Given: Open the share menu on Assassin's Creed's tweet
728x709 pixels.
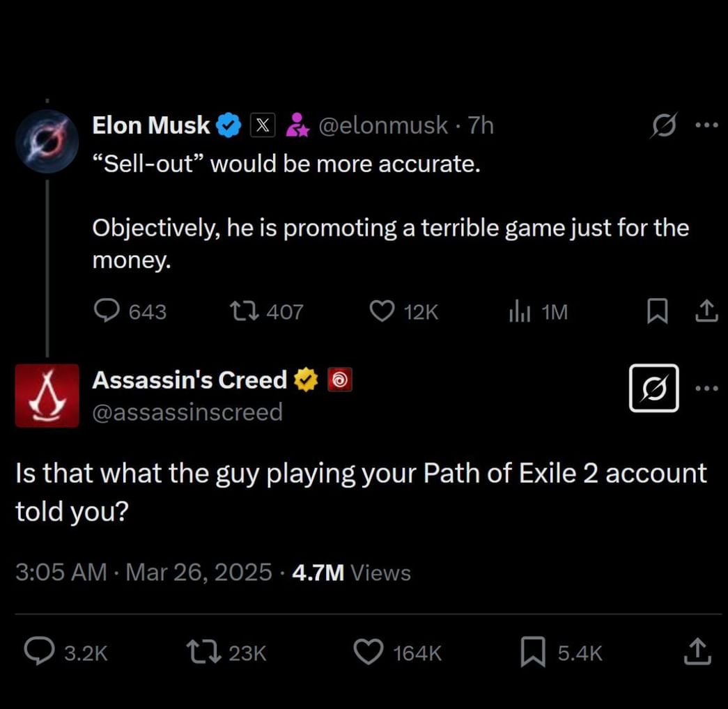Looking at the screenshot, I should pyautogui.click(x=697, y=652).
